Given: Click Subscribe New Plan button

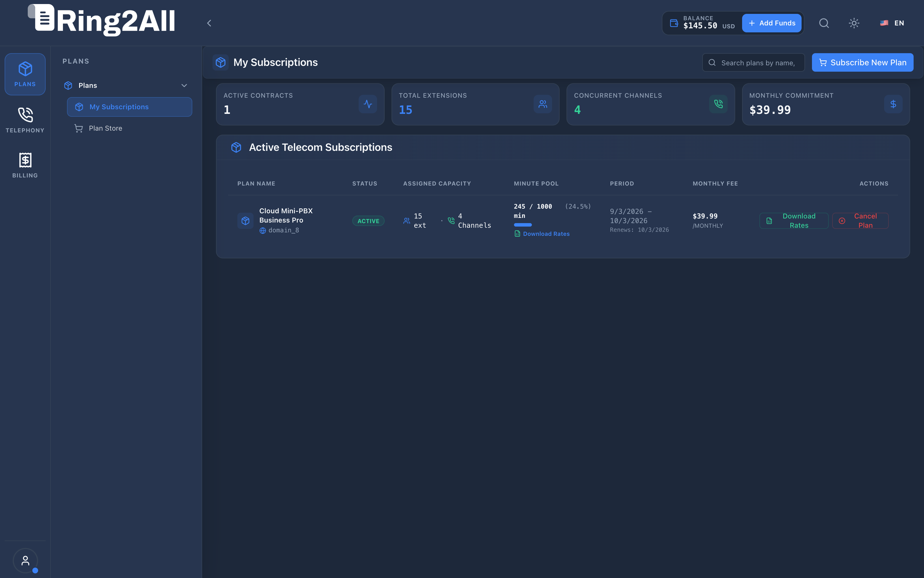Looking at the screenshot, I should 862,62.
